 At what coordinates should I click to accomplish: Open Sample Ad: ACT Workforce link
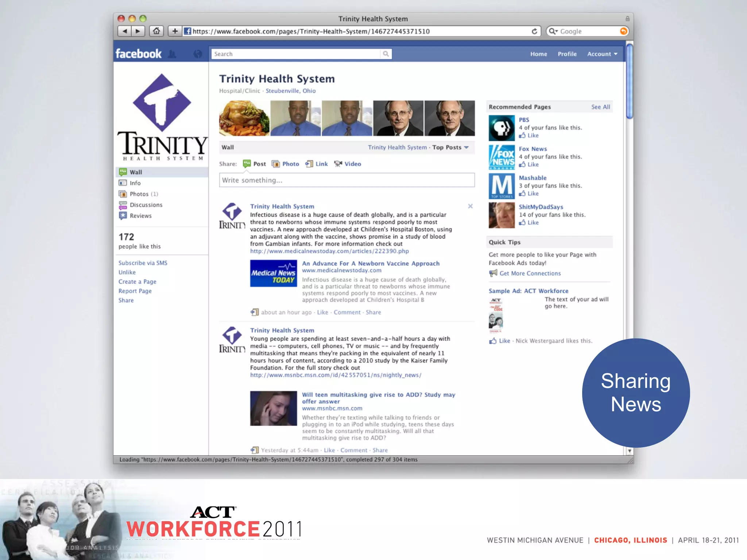[529, 291]
